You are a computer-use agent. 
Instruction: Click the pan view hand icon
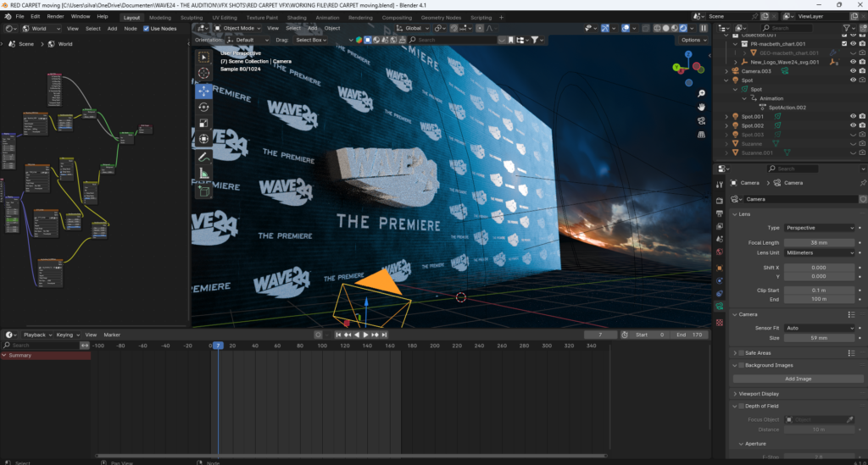point(701,107)
